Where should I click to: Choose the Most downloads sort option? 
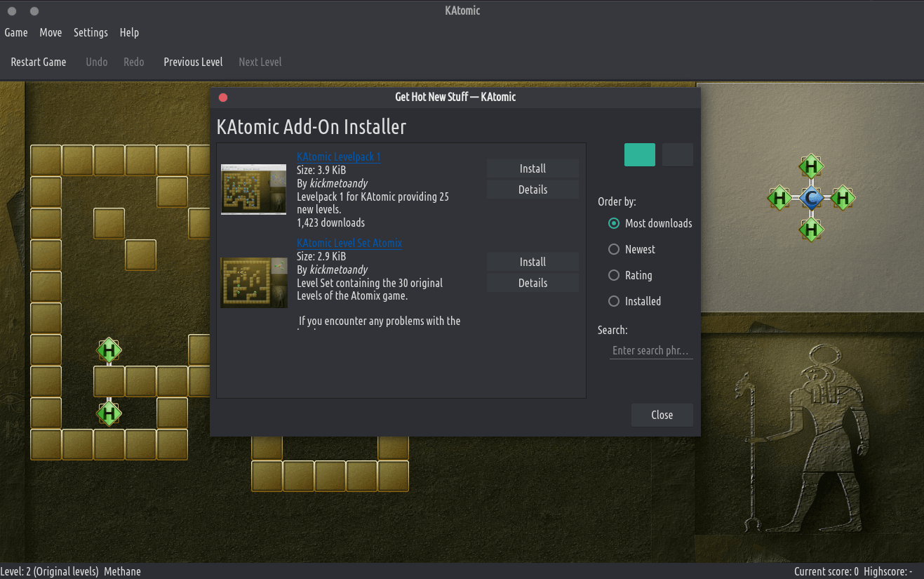click(x=614, y=223)
